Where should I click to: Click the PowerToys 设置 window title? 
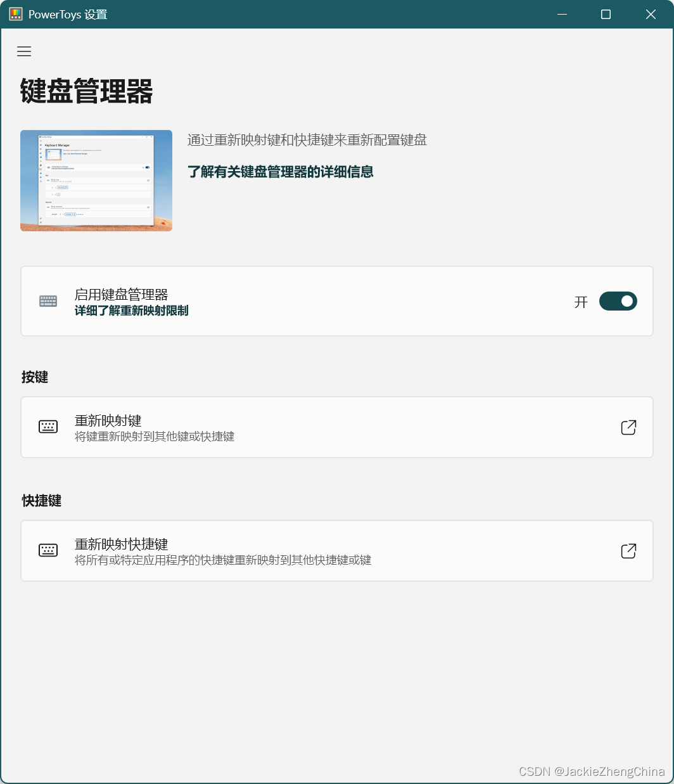pyautogui.click(x=68, y=15)
